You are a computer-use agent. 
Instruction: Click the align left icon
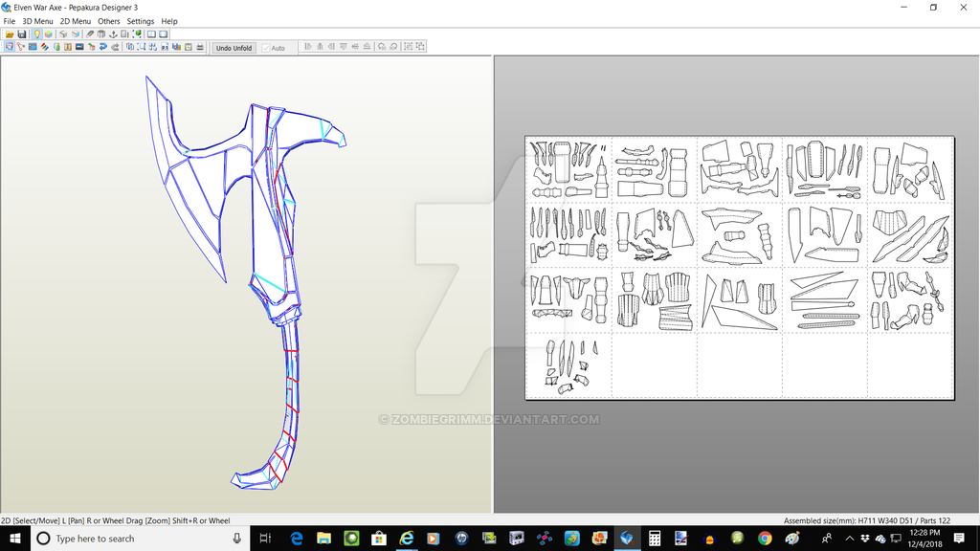tap(308, 47)
